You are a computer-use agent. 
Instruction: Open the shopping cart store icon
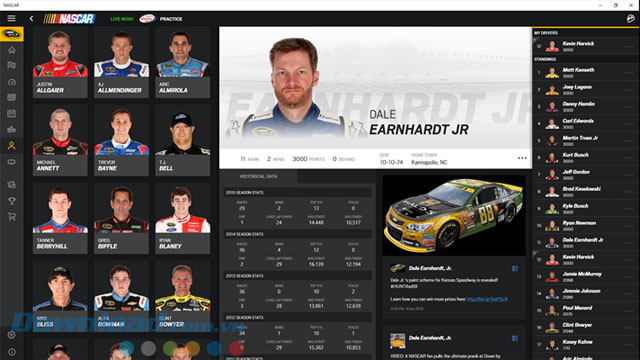click(11, 217)
